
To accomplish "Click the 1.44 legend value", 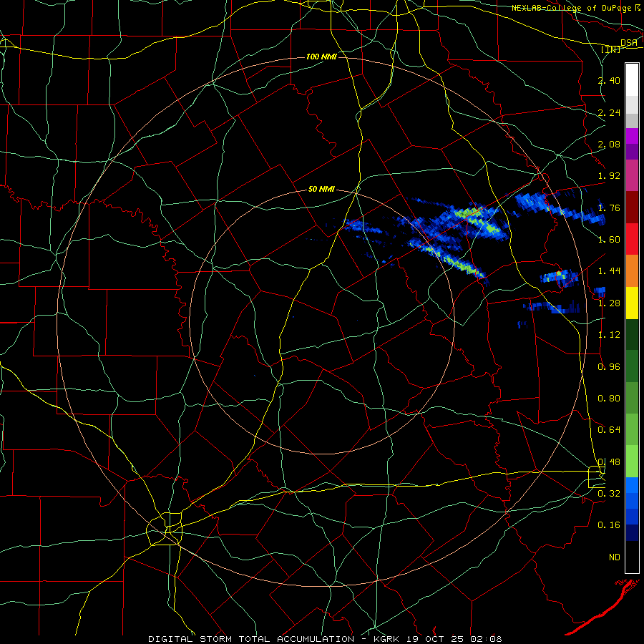I will click(x=609, y=271).
